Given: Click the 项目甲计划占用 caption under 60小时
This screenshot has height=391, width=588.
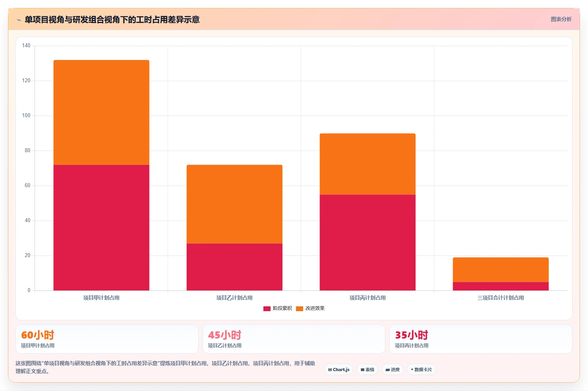Looking at the screenshot, I should pos(38,346).
